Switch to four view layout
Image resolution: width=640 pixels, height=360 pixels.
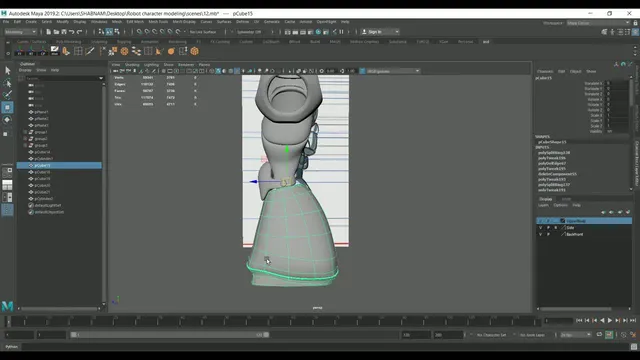pos(7,185)
